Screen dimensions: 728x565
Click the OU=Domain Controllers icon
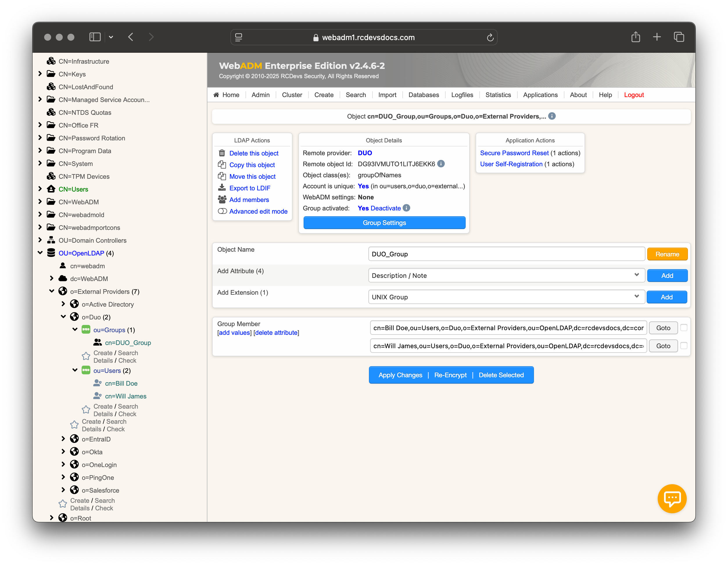(x=51, y=240)
